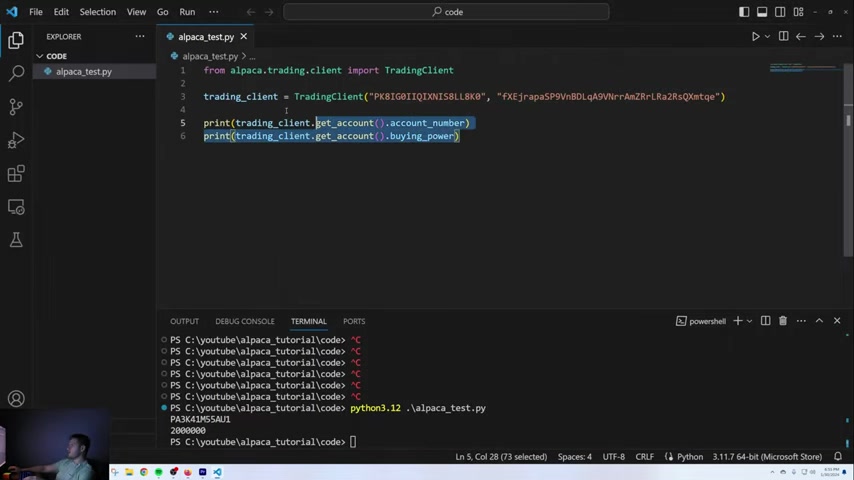The image size is (854, 480).
Task: Open the Run menu
Action: tap(187, 12)
